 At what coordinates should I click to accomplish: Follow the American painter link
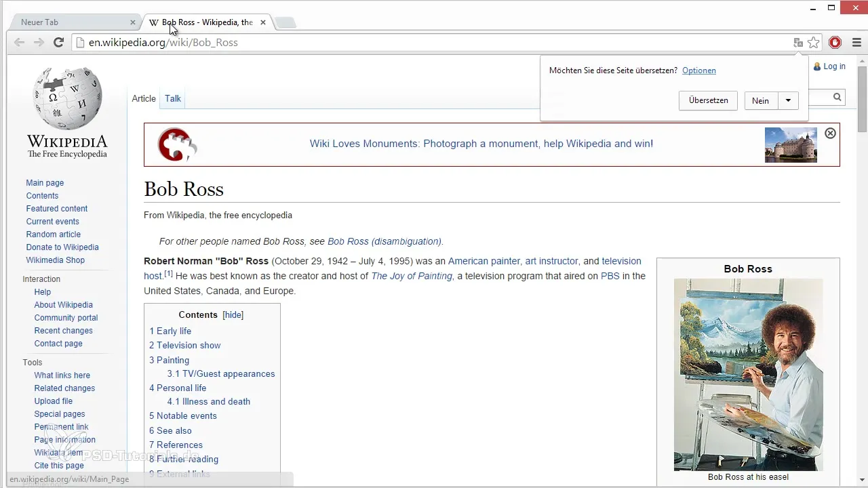point(484,261)
